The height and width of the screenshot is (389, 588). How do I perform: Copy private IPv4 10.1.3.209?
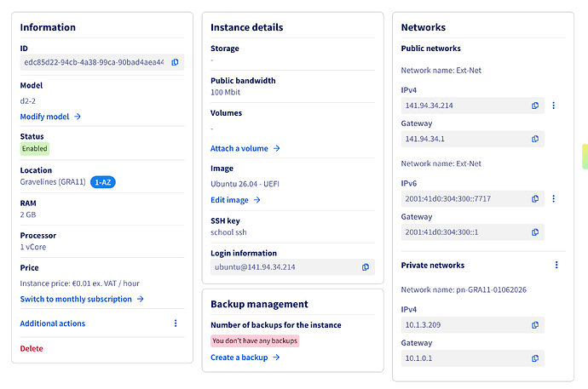point(535,325)
